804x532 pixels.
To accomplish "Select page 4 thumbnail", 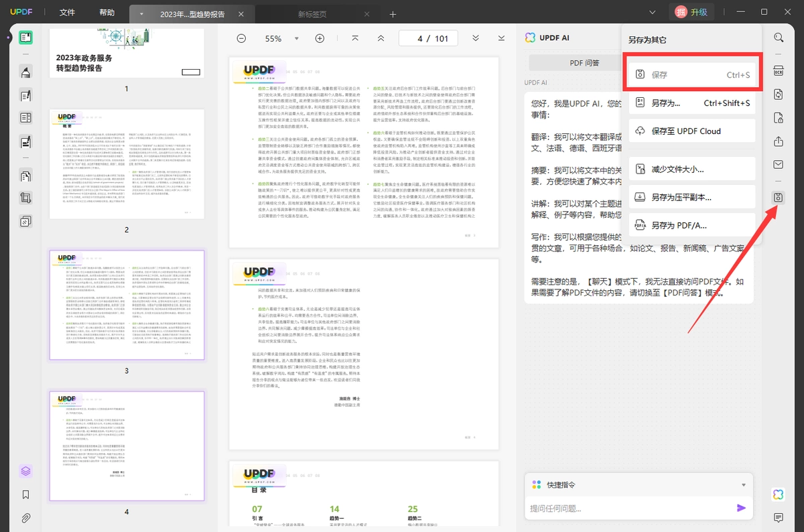I will click(127, 446).
